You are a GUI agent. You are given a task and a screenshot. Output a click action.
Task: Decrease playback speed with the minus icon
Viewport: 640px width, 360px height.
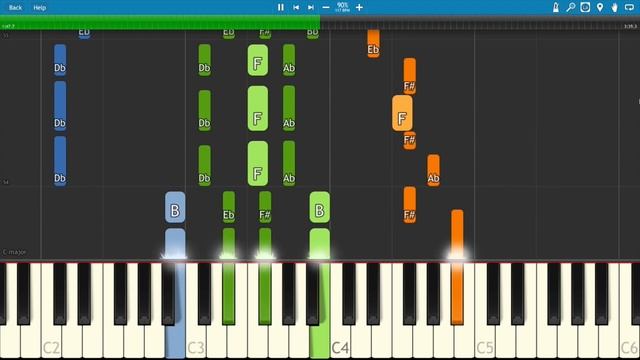(x=326, y=7)
